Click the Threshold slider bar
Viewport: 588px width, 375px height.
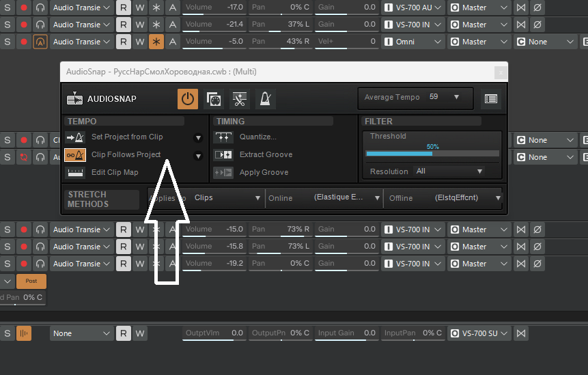(432, 154)
